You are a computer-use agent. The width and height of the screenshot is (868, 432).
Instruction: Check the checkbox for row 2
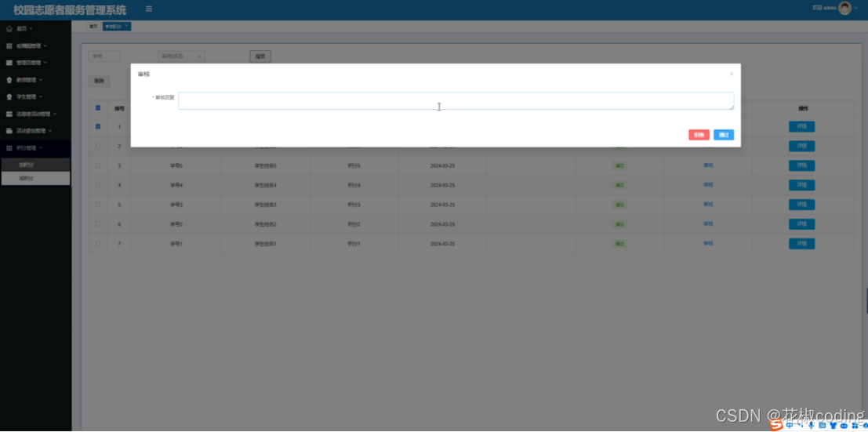[98, 146]
